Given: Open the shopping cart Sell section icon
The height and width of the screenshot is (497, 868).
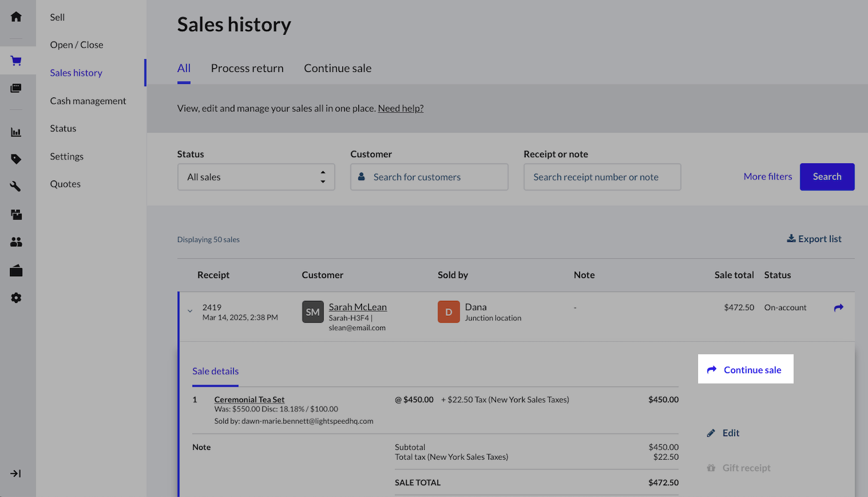Looking at the screenshot, I should 16,61.
